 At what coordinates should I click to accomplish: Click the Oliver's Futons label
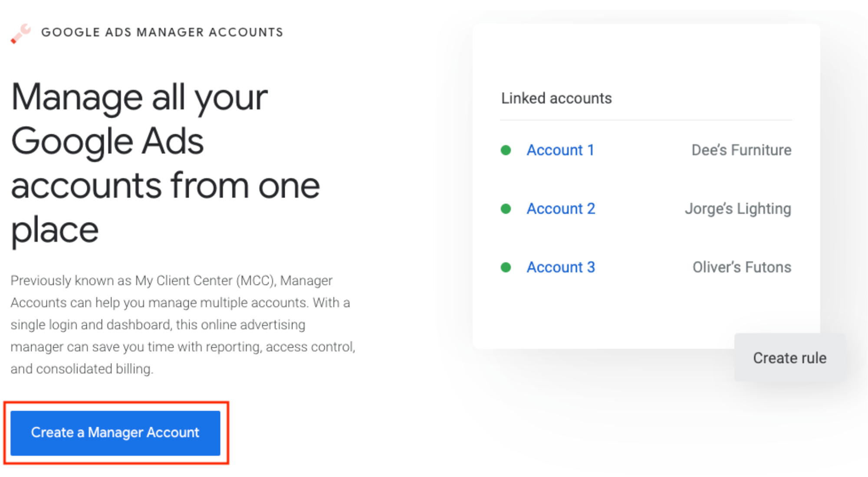click(x=742, y=267)
